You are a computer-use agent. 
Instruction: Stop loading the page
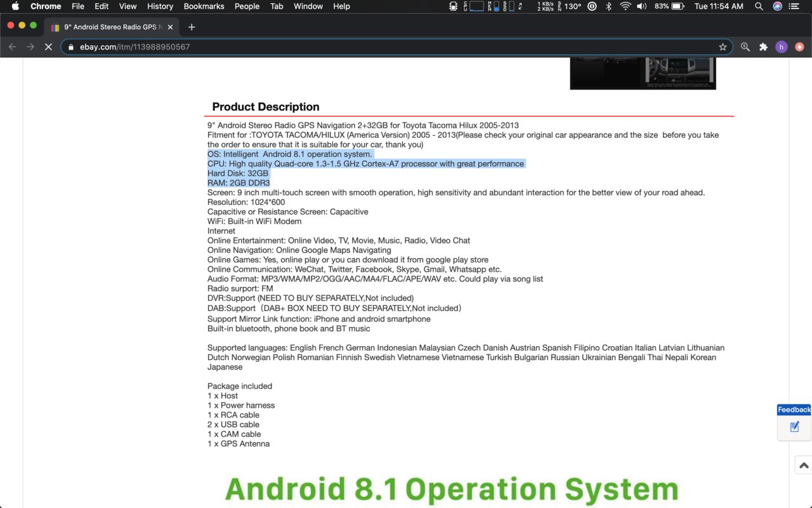(x=48, y=47)
